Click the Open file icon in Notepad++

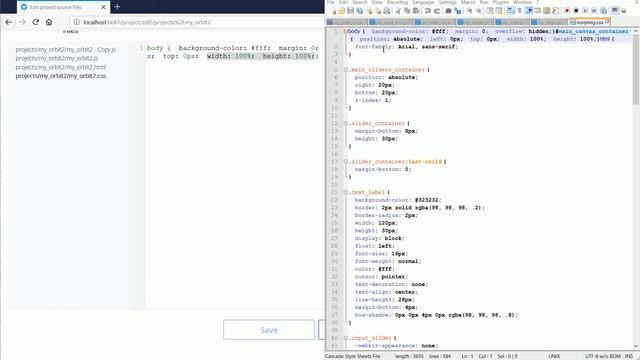tap(342, 11)
